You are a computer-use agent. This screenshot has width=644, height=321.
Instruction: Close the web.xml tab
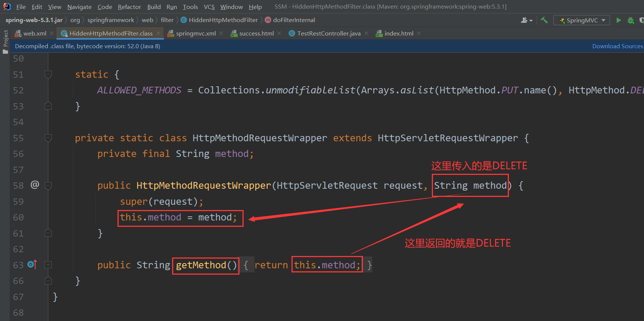[x=52, y=33]
